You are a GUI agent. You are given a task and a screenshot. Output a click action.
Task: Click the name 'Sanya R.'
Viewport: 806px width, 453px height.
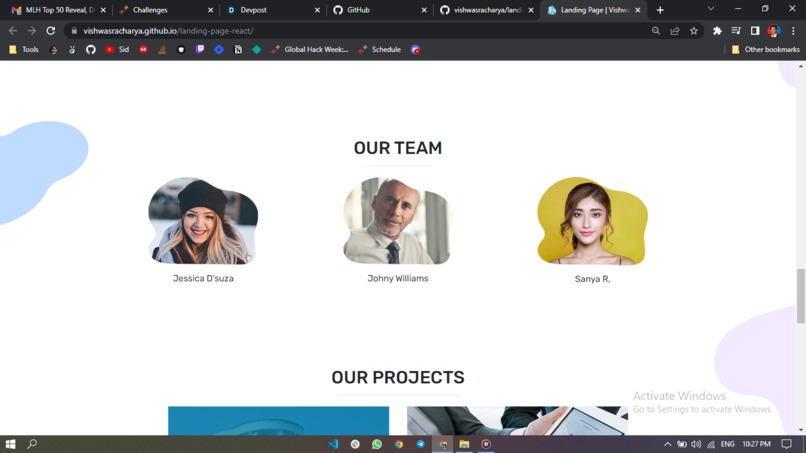click(592, 279)
